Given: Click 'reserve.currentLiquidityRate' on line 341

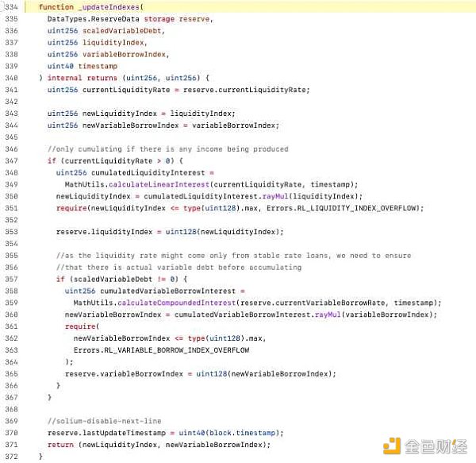Looking at the screenshot, I should click(244, 90).
